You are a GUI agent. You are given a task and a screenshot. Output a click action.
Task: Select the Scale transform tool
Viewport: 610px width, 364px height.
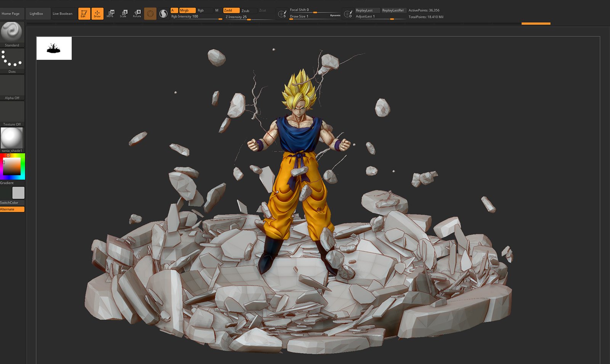(123, 14)
